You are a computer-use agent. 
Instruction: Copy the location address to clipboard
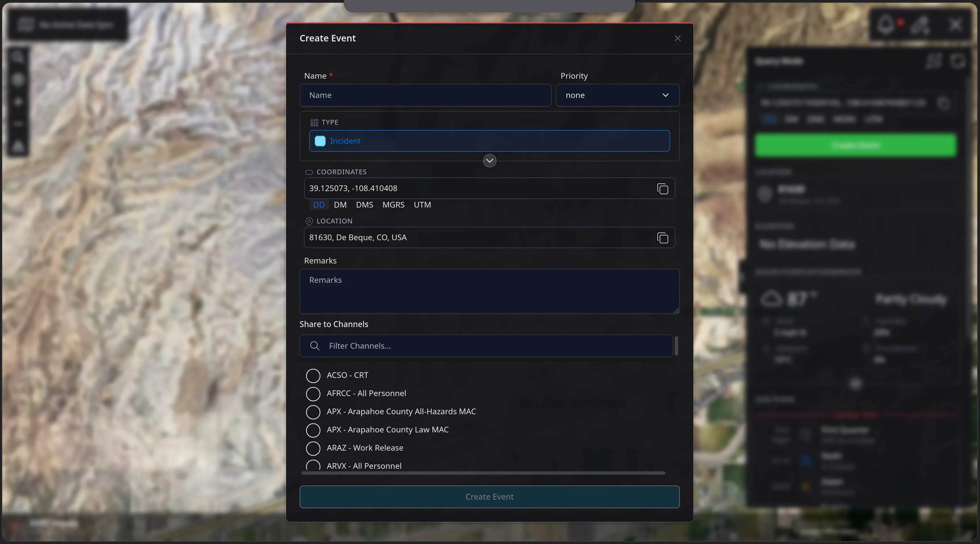coord(662,238)
